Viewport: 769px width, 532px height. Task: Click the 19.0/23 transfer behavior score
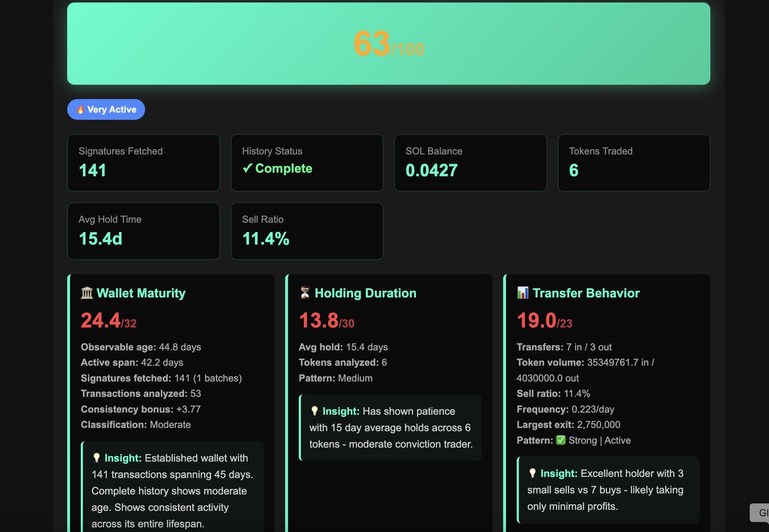545,320
